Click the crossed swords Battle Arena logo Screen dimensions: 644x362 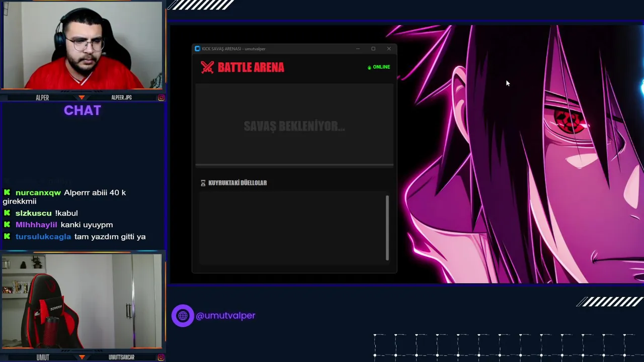click(x=207, y=67)
